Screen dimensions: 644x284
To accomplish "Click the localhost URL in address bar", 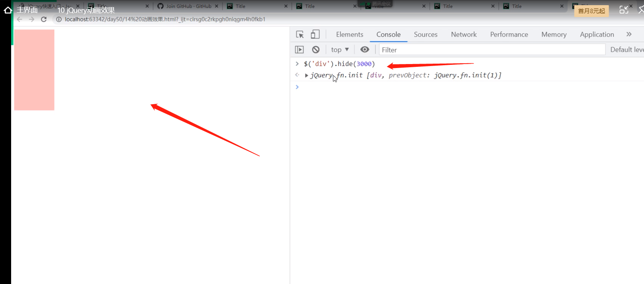I will pos(165,19).
